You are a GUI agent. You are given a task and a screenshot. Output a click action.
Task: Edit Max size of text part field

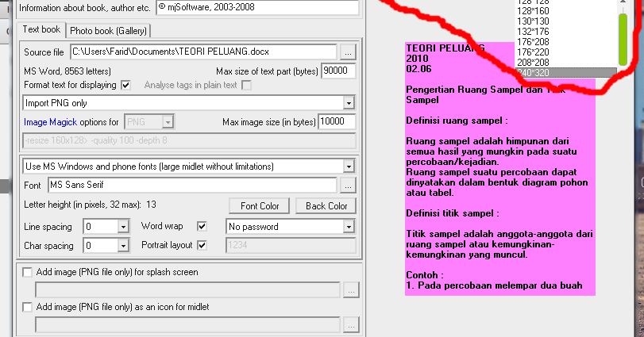[338, 71]
